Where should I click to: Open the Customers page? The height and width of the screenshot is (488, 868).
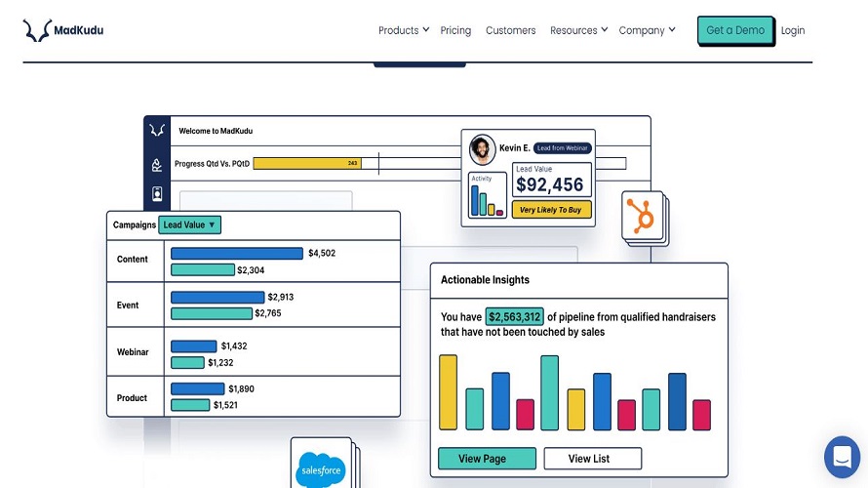pos(510,30)
